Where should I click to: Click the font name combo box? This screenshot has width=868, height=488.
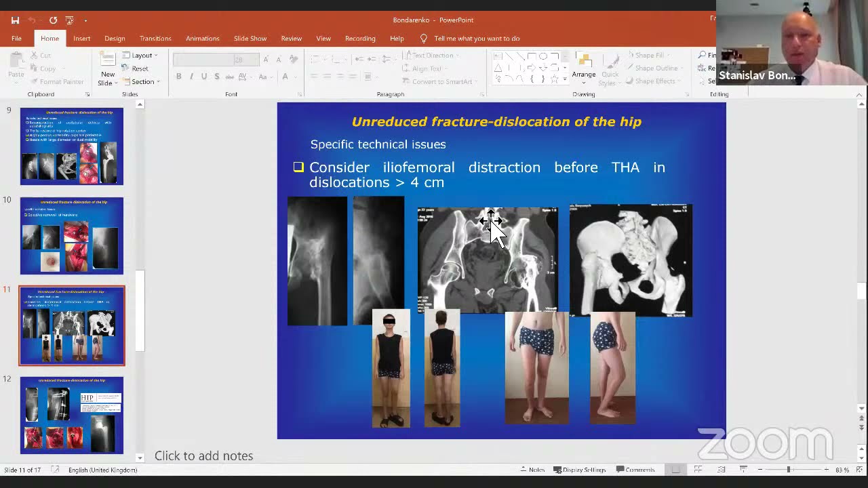(203, 60)
